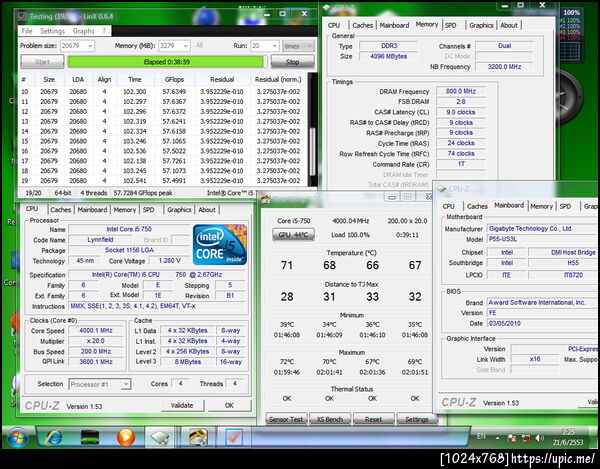The height and width of the screenshot is (469, 600).
Task: Open the greyed times dropdown in LinX
Action: pos(298,46)
